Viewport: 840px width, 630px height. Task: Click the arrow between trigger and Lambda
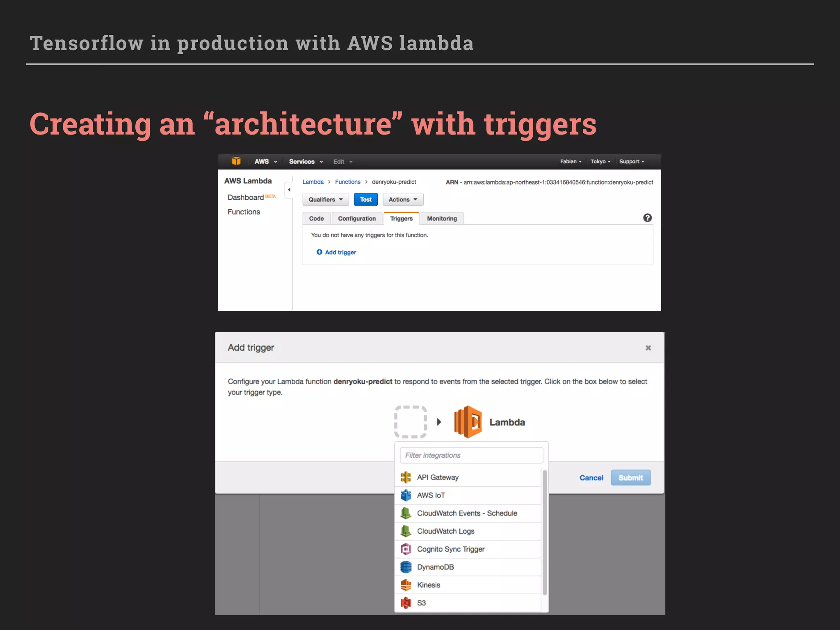click(x=439, y=422)
